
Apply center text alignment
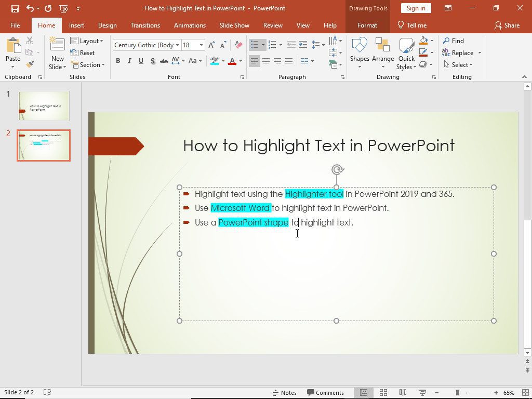coord(266,61)
